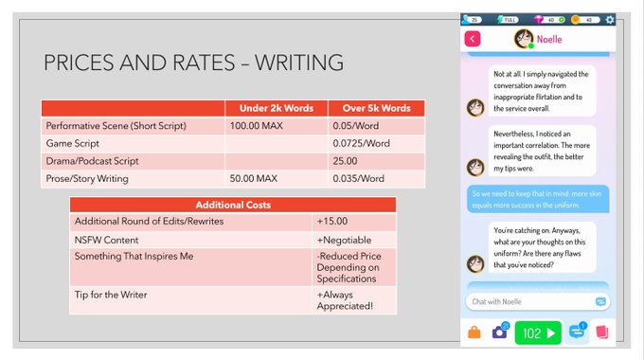Tap Noelle's avatar beside 'Nevertheless' message
Screen dimensions: 644x360
point(475,168)
